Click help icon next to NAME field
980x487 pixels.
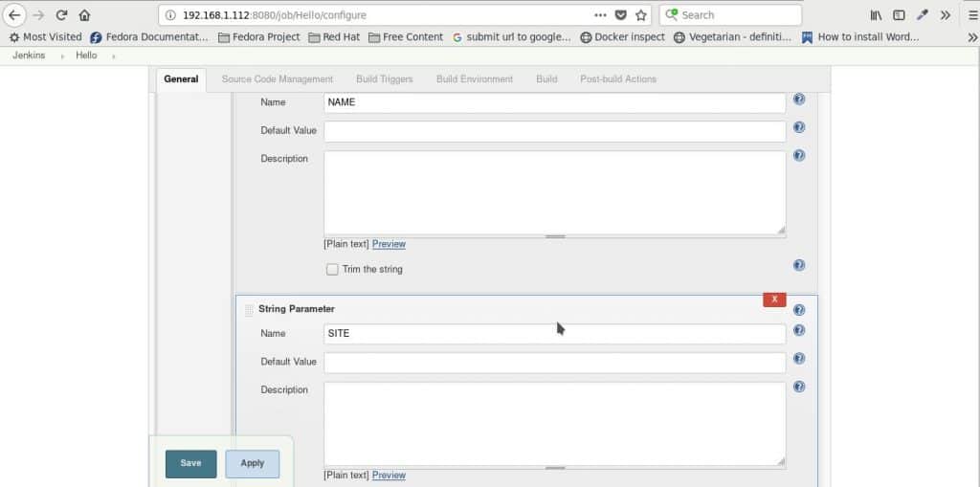point(799,100)
